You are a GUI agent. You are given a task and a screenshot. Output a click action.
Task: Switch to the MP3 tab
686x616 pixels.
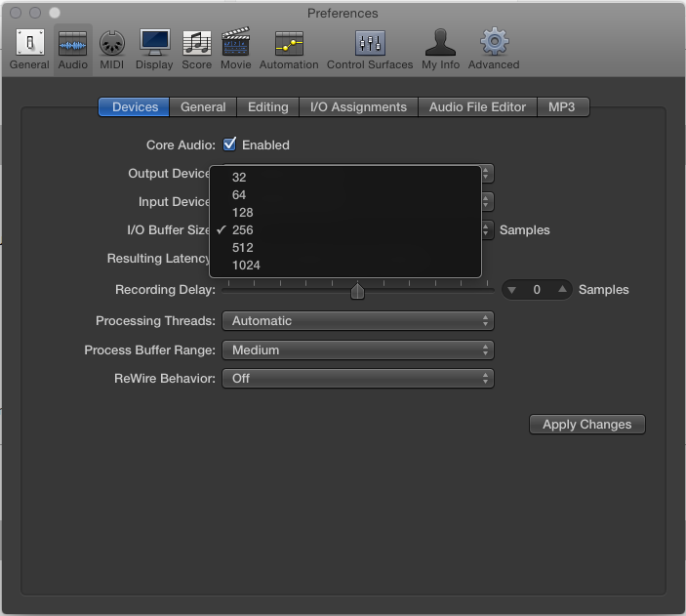(x=562, y=107)
